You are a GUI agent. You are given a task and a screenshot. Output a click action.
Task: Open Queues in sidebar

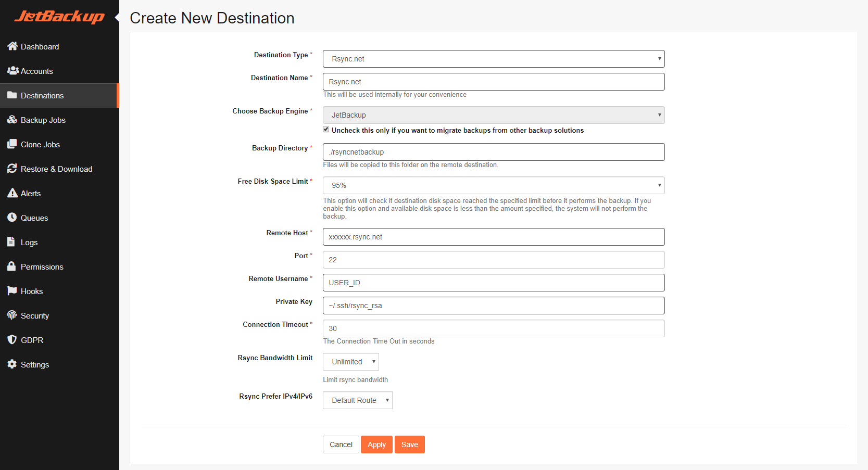coord(59,218)
